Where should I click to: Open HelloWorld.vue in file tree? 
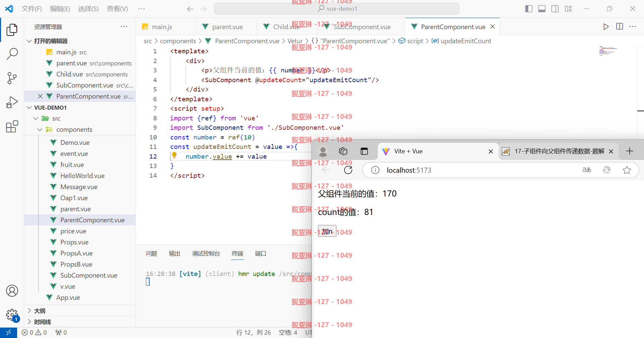(x=82, y=176)
